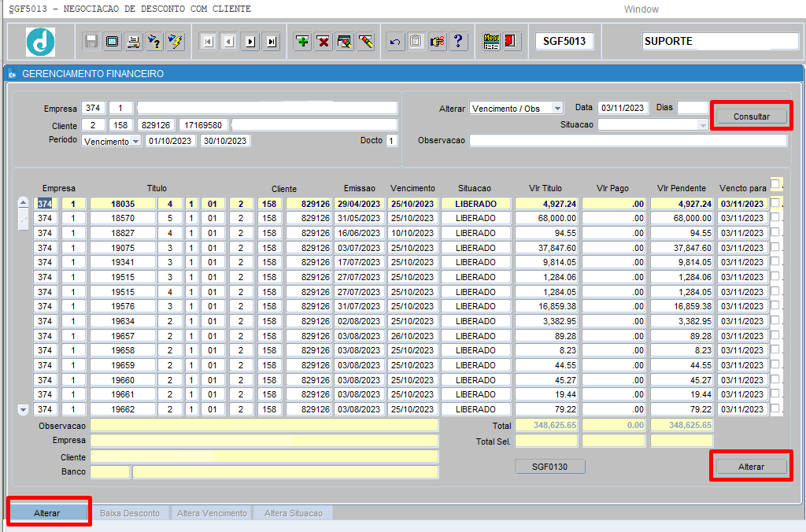This screenshot has height=532, width=806.
Task: Open the Window menu
Action: coord(641,9)
